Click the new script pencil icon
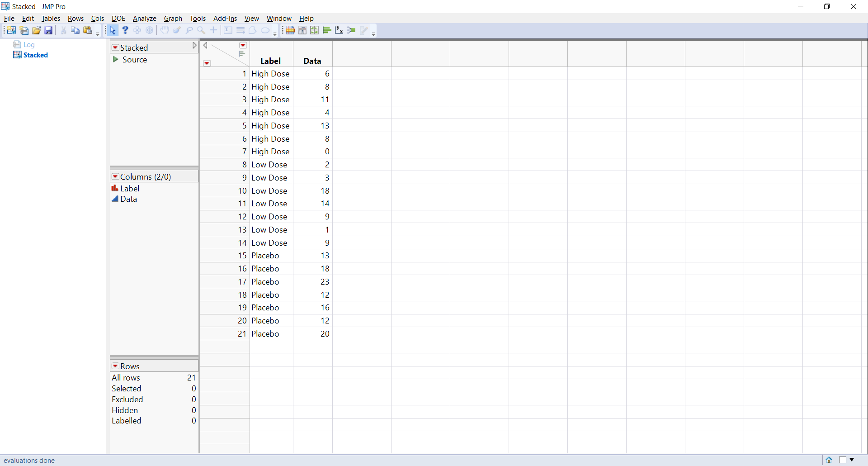The width and height of the screenshot is (868, 466). pos(364,30)
